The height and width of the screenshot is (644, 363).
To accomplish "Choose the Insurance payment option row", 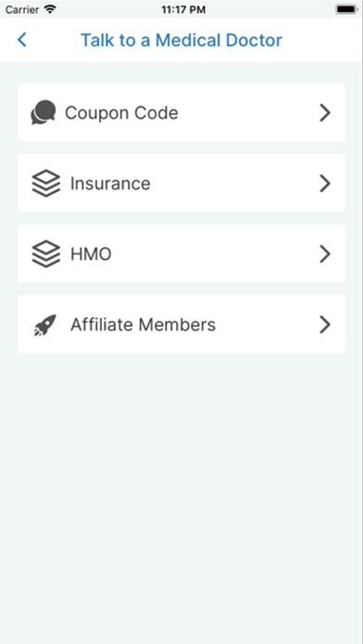I will click(181, 183).
